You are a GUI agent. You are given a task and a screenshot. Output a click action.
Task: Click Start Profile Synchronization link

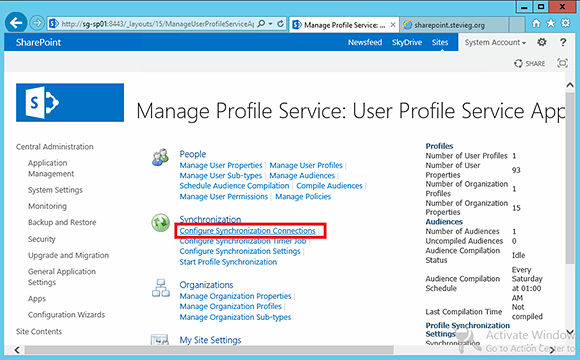[x=228, y=262]
